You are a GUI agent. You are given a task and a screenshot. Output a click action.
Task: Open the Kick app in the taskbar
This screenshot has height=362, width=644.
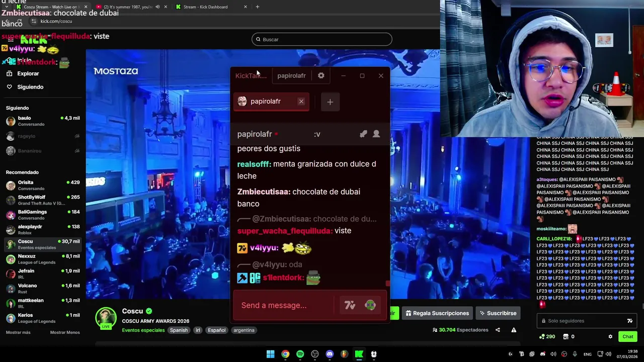click(359, 354)
